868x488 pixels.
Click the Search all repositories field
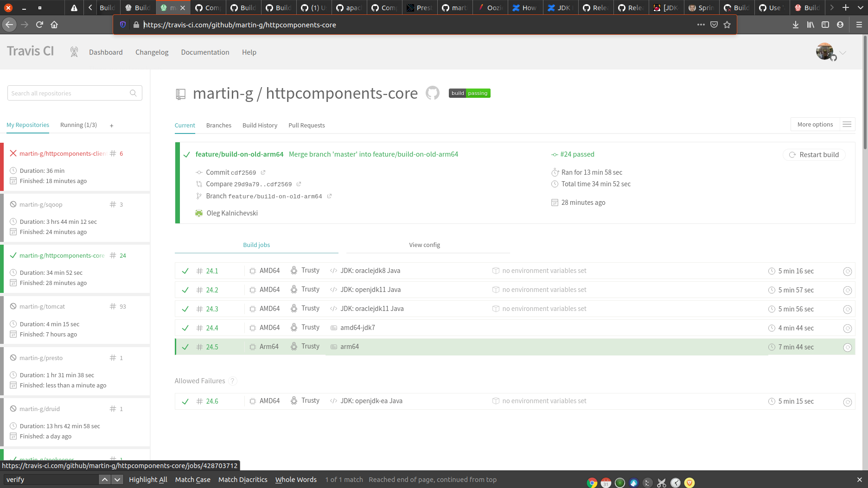75,93
